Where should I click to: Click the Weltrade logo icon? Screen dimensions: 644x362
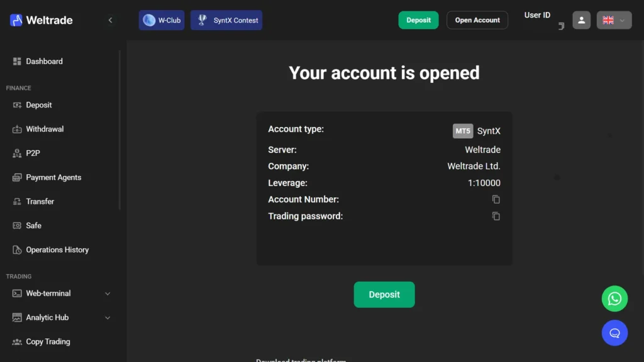coord(16,20)
